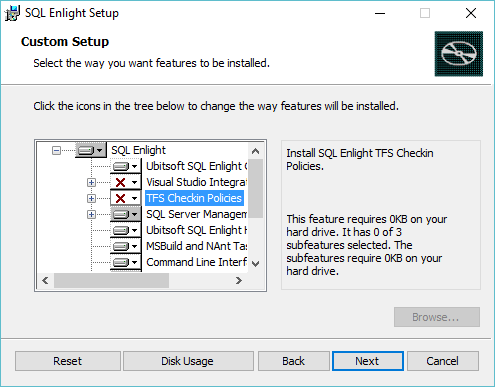Click drive icon beside MSBuild and NAnt Tasks
Image resolution: width=495 pixels, height=387 pixels.
click(x=126, y=246)
